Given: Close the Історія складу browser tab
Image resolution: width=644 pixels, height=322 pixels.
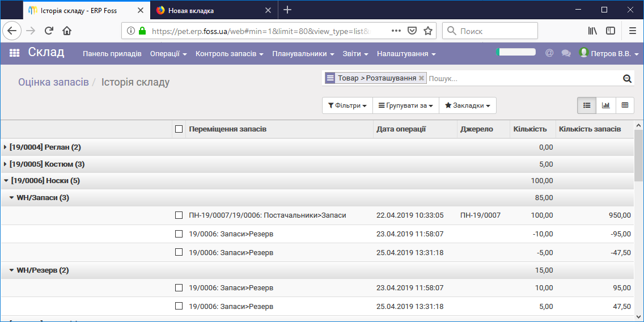Looking at the screenshot, I should pyautogui.click(x=141, y=10).
